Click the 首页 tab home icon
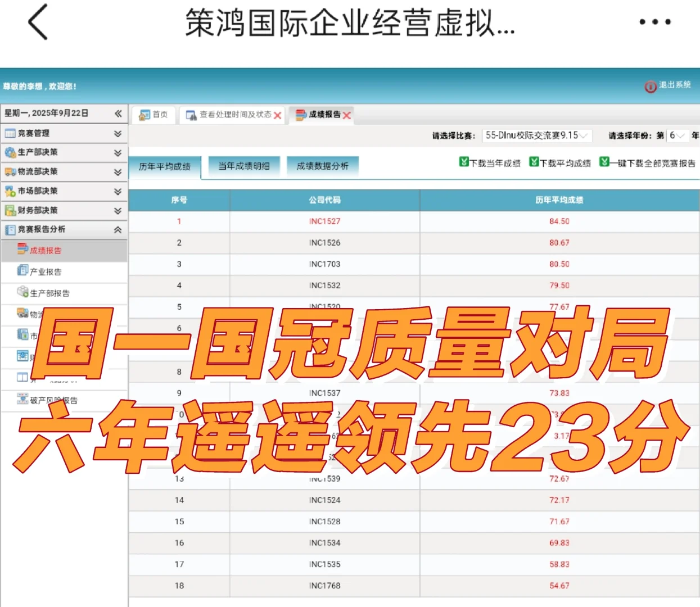 click(x=145, y=115)
